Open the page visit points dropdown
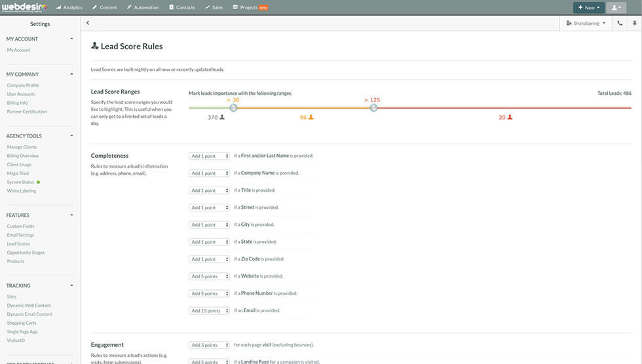 (x=209, y=345)
